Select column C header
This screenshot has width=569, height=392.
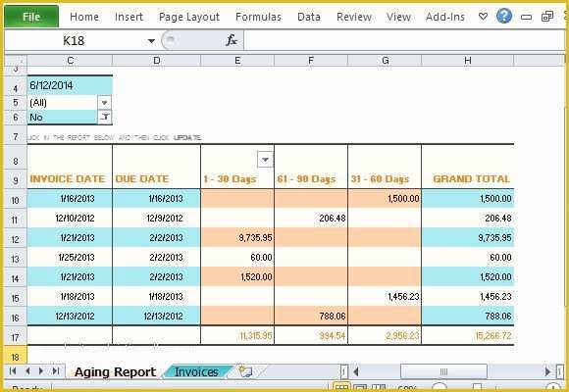pos(70,61)
